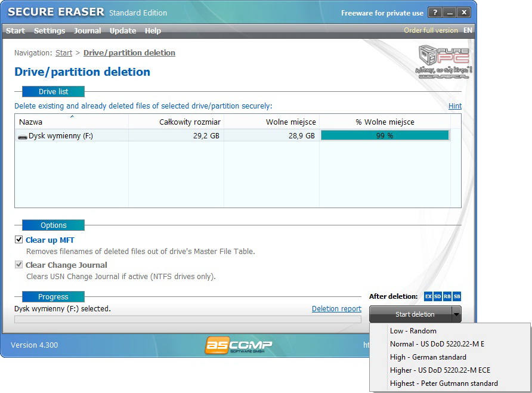Click the EX after-deletion icon
The image size is (532, 393).
pos(428,296)
